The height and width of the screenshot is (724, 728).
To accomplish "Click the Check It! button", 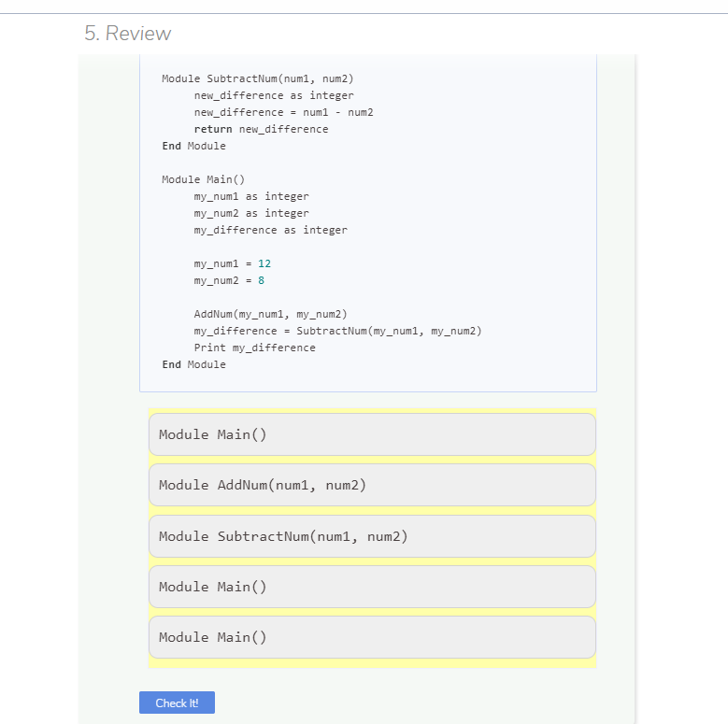I will [177, 703].
